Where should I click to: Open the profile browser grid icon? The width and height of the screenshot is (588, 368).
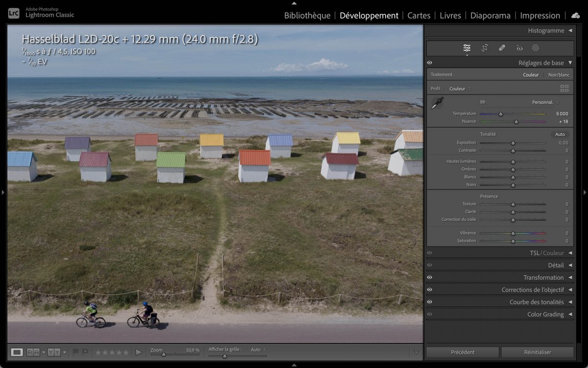(x=564, y=89)
